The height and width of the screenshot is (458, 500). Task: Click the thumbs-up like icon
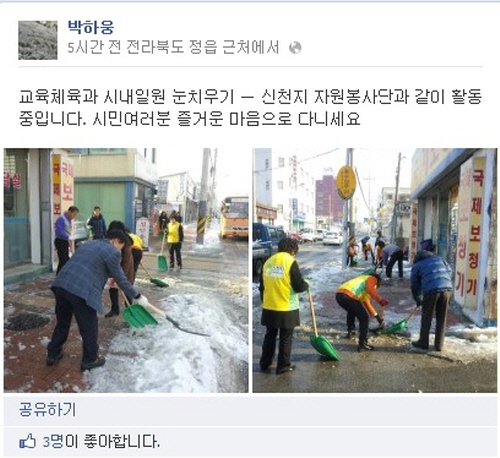28,441
